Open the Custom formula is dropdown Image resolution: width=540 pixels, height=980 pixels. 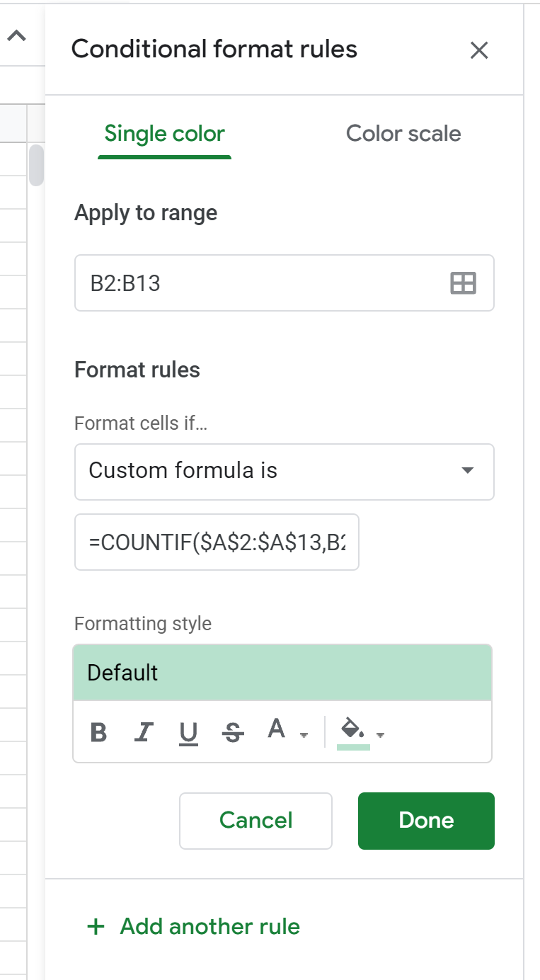[x=284, y=471]
